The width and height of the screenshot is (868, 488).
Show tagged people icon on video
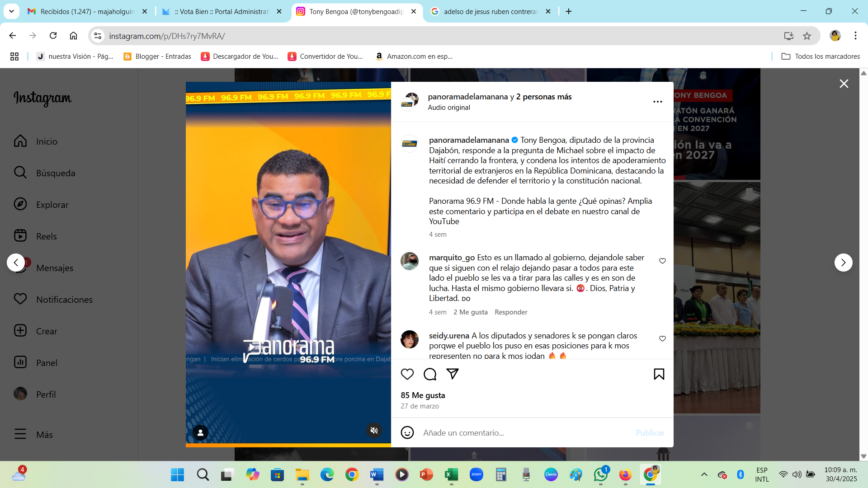200,432
